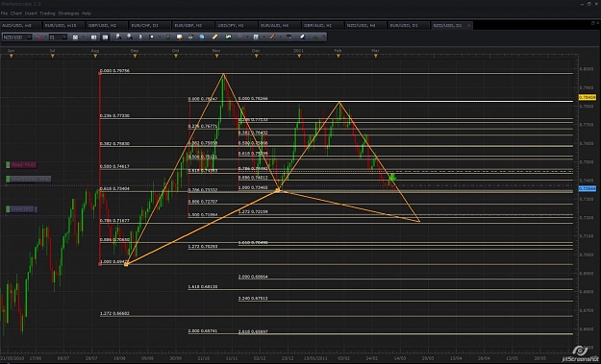
Task: Click the teal Fibonacci-style toolbar icon
Action: (256, 37)
